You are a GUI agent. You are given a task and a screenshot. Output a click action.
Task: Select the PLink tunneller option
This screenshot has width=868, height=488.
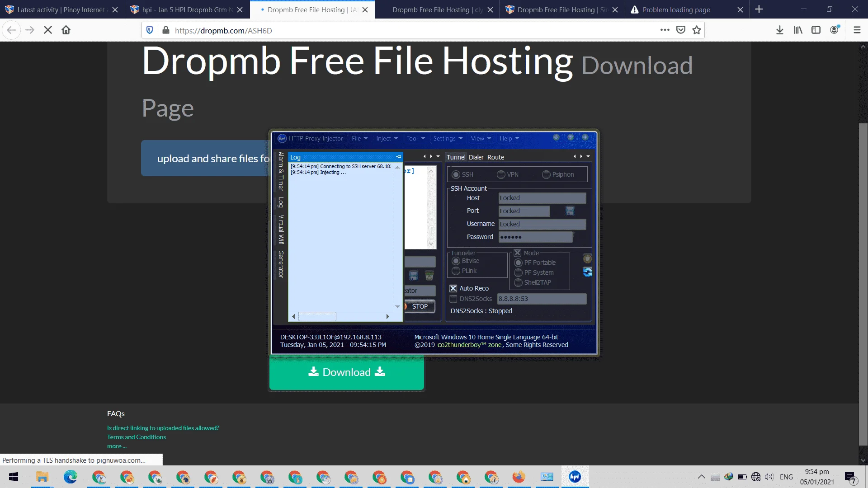click(456, 271)
